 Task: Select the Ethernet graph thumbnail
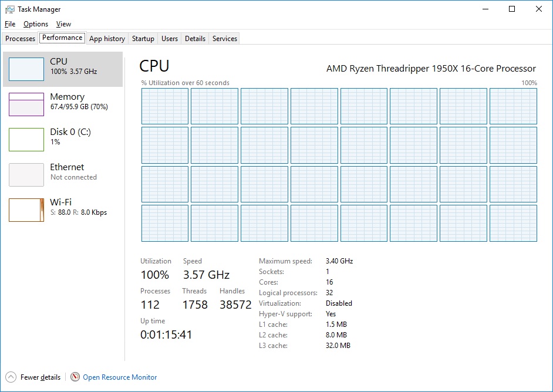point(26,174)
